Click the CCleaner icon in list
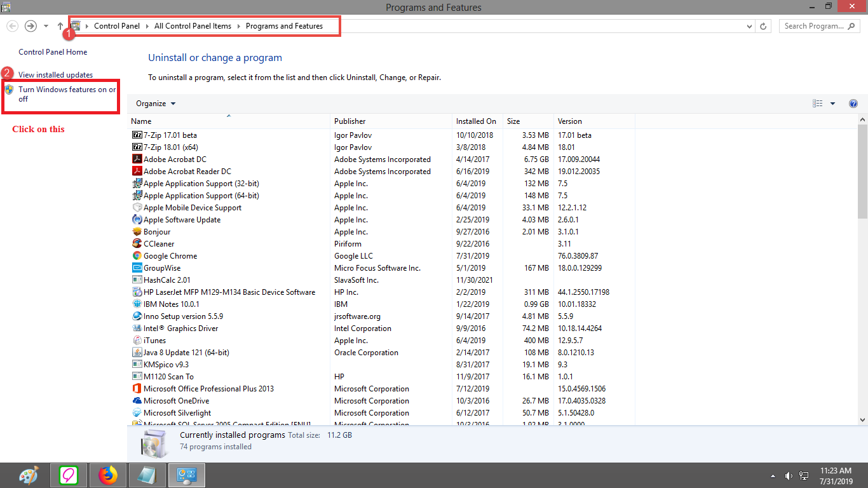 (x=137, y=243)
